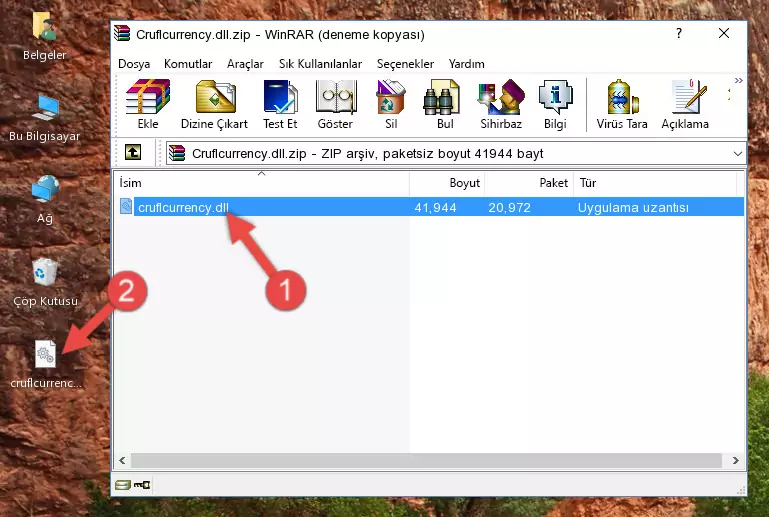
Task: Expand the toolbar overflow chevron
Action: coord(739,80)
